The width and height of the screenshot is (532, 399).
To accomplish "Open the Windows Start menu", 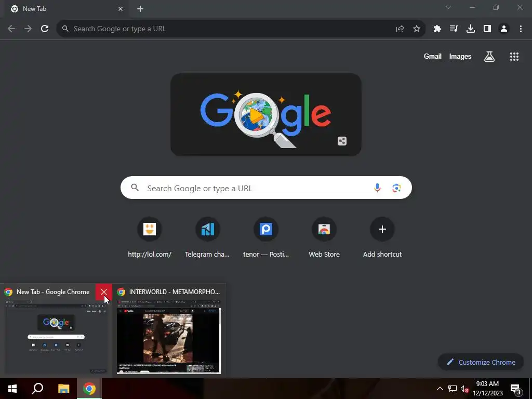I will tap(12, 389).
